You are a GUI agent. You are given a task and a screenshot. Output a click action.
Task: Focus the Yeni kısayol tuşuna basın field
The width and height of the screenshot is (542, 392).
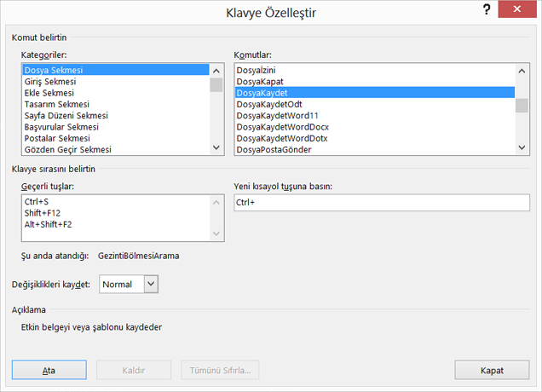click(x=382, y=203)
